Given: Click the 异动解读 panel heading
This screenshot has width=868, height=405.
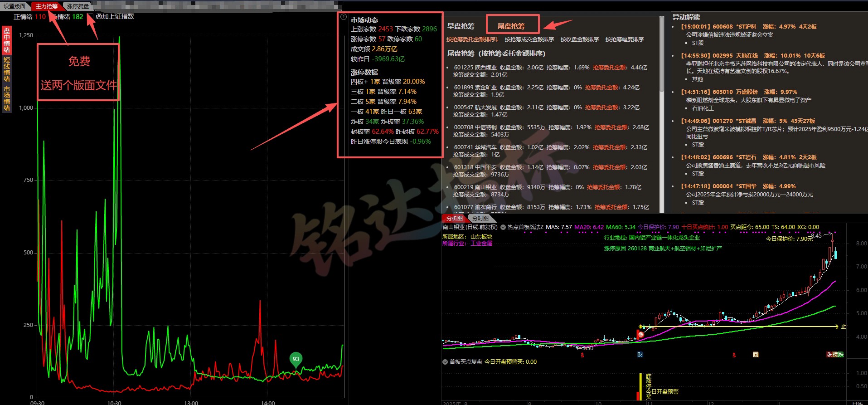Looking at the screenshot, I should point(686,17).
